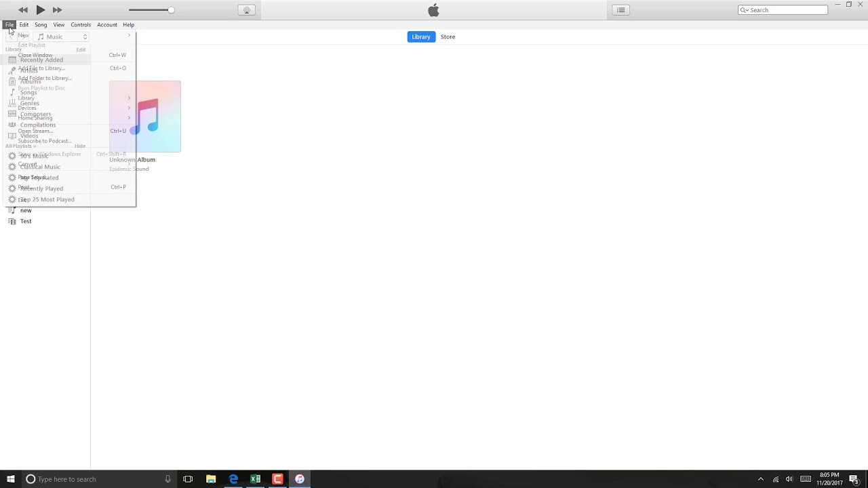Viewport: 868px width, 488px height.
Task: Open the red Camtasia taskbar icon
Action: point(277,479)
